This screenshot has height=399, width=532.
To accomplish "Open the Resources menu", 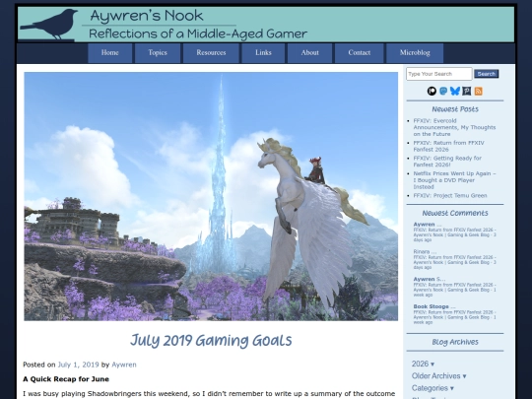I will 211,53.
